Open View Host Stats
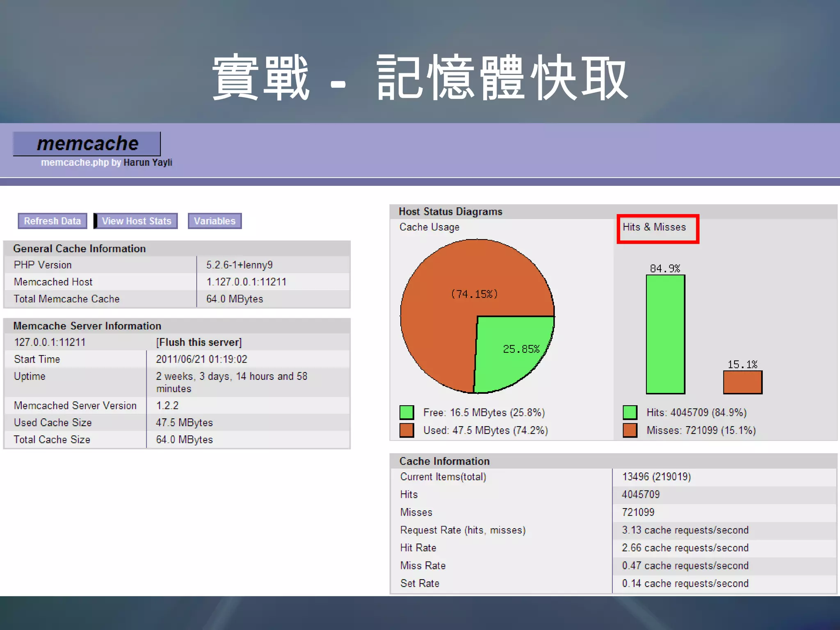This screenshot has height=630, width=840. pyautogui.click(x=136, y=221)
